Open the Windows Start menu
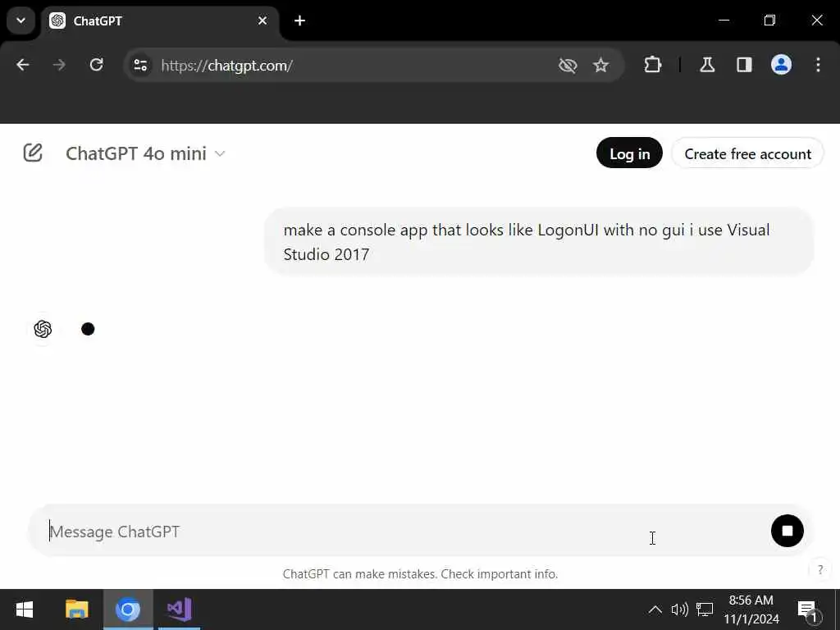The height and width of the screenshot is (630, 840). 24,609
